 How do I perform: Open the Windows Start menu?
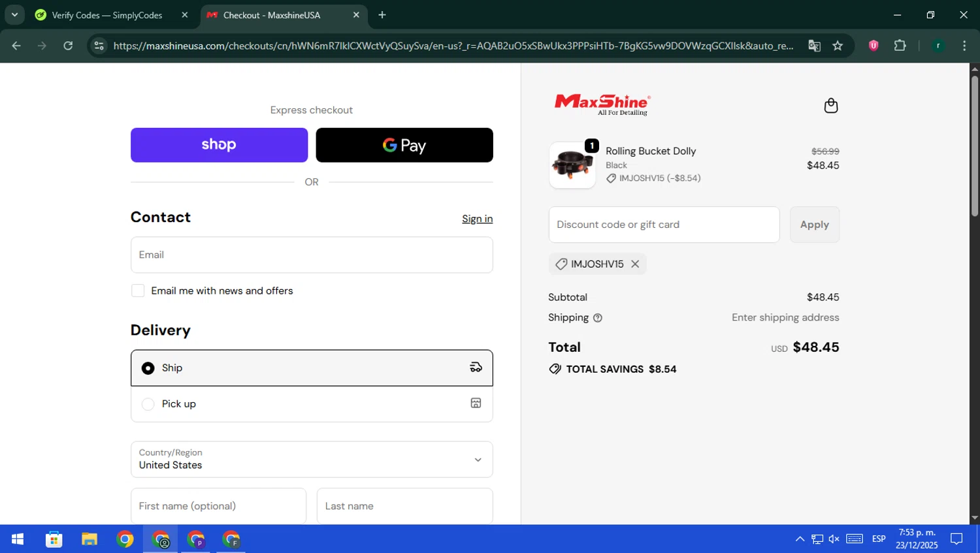[18, 539]
